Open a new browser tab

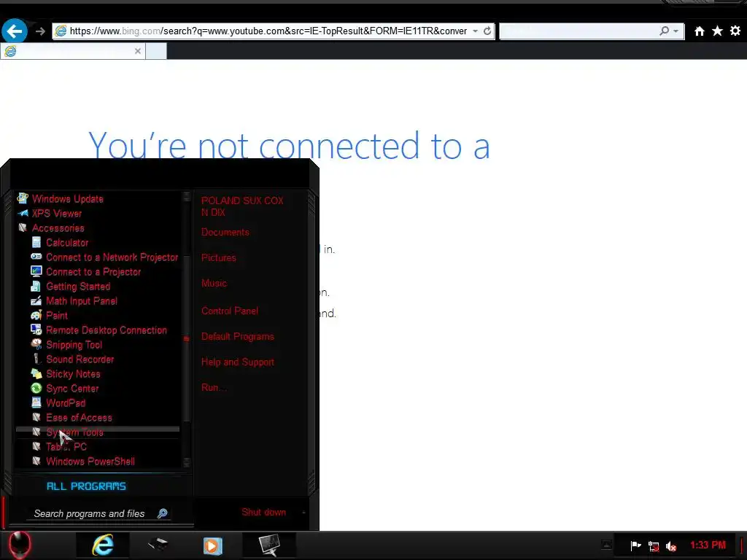pyautogui.click(x=156, y=51)
